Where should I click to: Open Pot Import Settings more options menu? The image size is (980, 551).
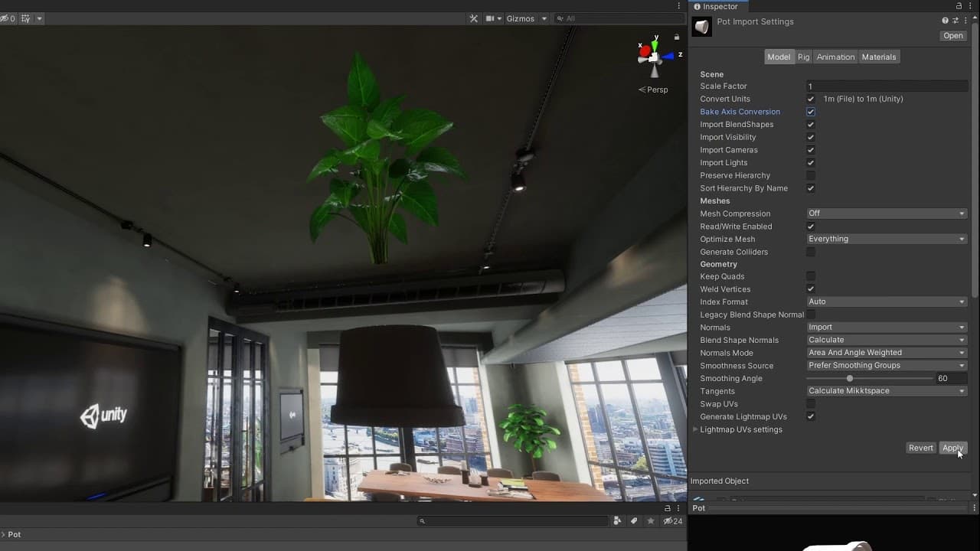(964, 21)
